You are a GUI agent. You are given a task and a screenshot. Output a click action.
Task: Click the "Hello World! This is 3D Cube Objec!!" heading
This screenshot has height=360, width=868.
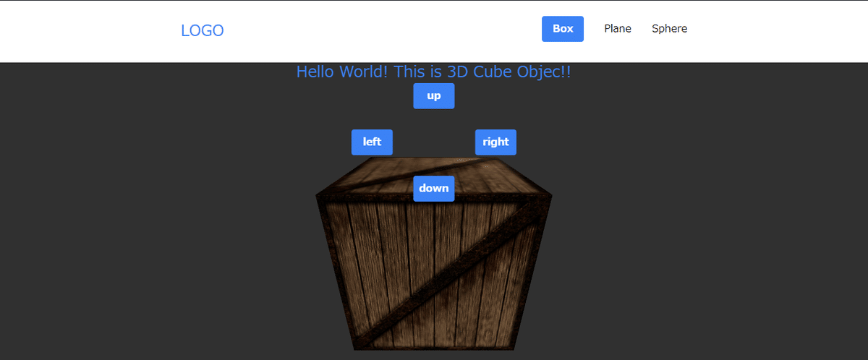pos(434,72)
